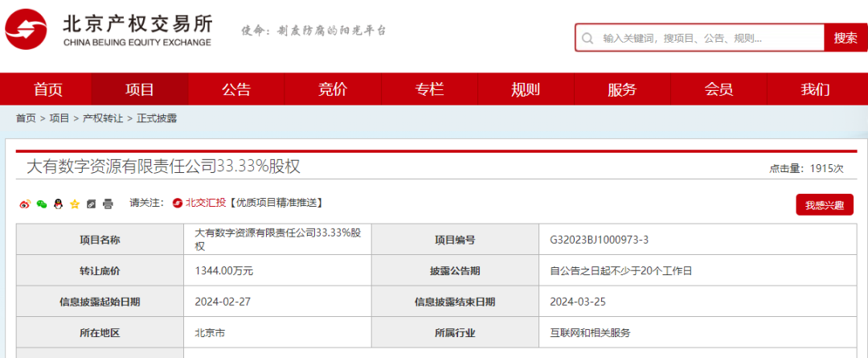868x358 pixels.
Task: Click the 披露公告期 table label
Action: (x=454, y=271)
